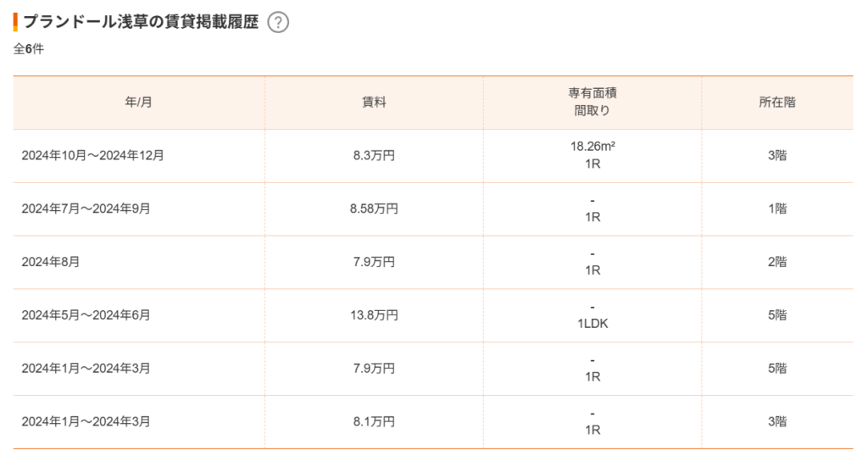868x456 pixels.
Task: Select the 賃料 column header
Action: tap(374, 103)
